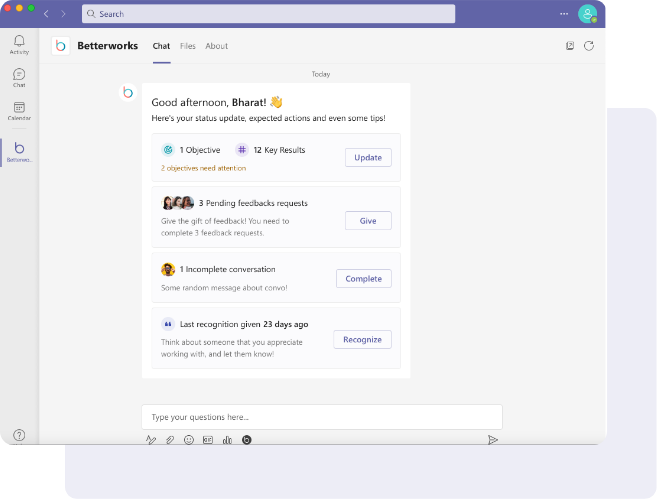
Task: Open Chat from the left sidebar
Action: click(19, 78)
